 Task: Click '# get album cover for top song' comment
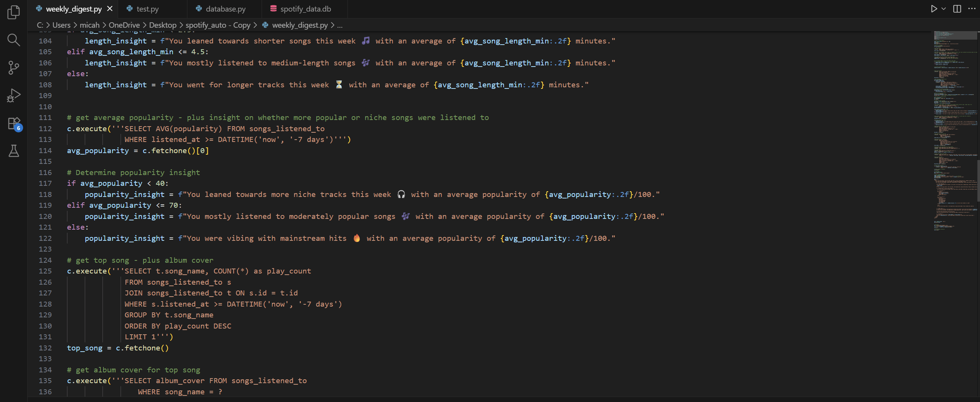pos(134,370)
